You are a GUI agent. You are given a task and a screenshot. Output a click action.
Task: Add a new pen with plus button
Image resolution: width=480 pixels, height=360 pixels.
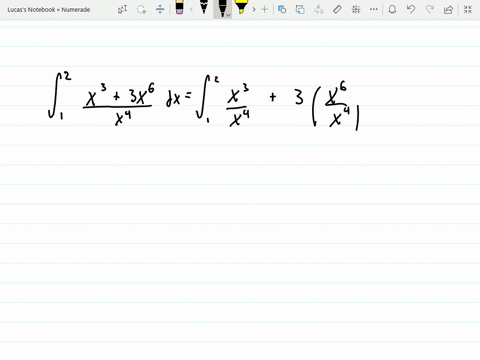coord(264,9)
